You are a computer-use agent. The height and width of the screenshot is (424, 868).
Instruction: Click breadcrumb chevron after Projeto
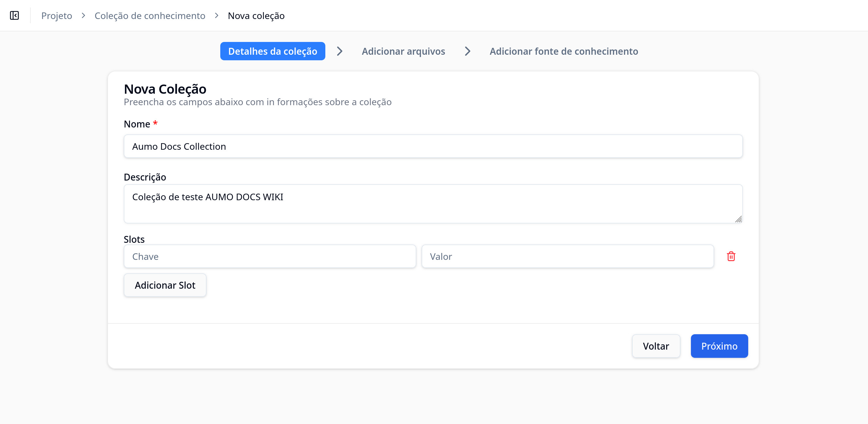(x=83, y=15)
